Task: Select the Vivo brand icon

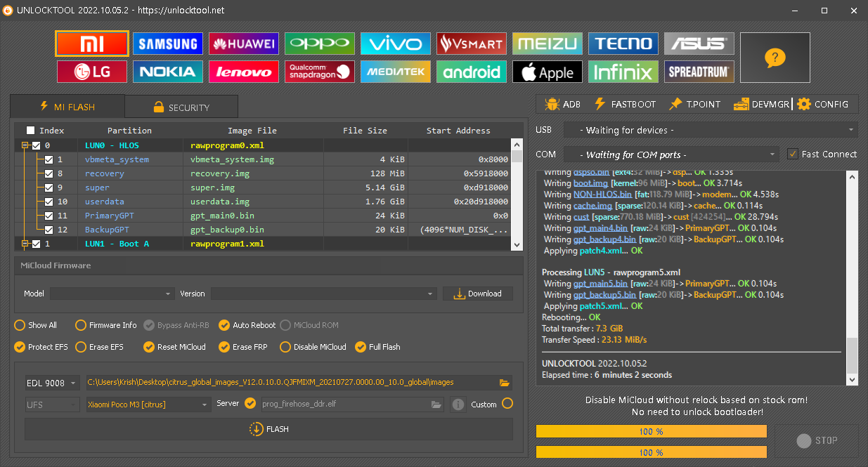Action: pyautogui.click(x=396, y=44)
